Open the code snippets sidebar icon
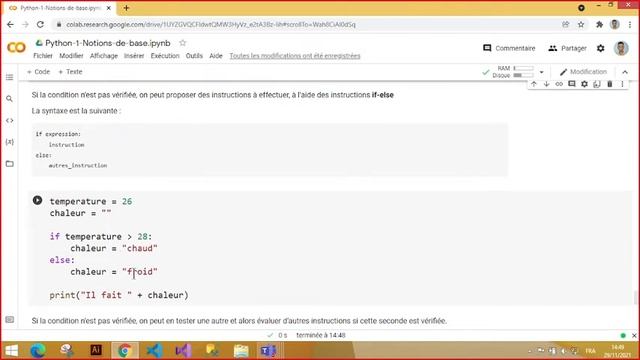This screenshot has width=640, height=360. (x=9, y=120)
